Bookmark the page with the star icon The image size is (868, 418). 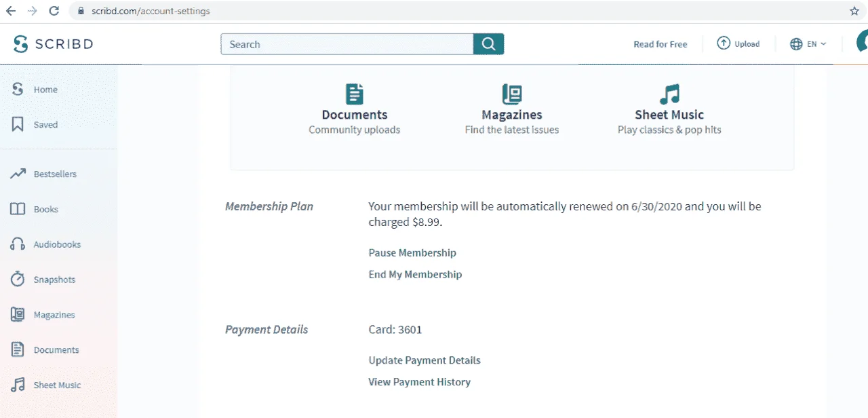[854, 11]
